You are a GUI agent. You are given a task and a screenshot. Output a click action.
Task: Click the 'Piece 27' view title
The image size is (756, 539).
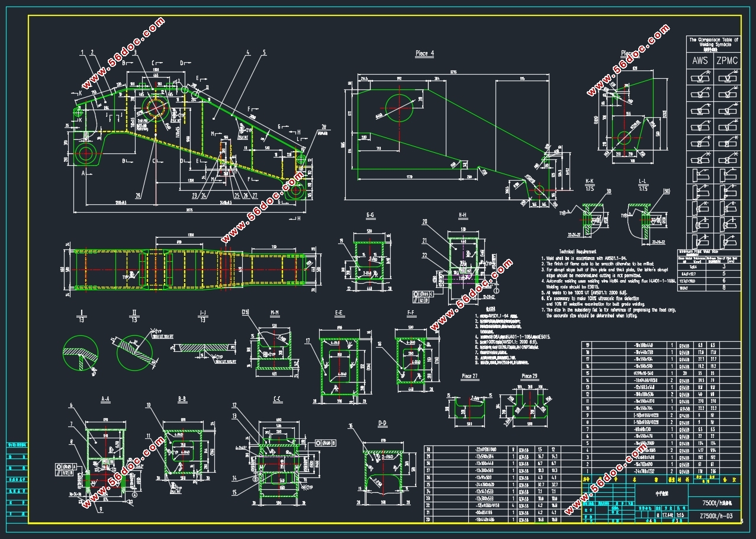(469, 376)
